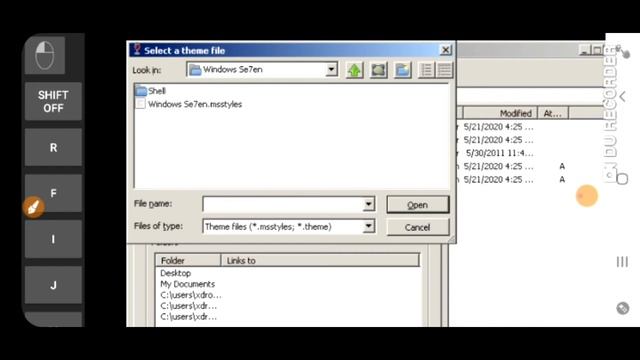
Task: Click the File name input field
Action: coord(282,204)
